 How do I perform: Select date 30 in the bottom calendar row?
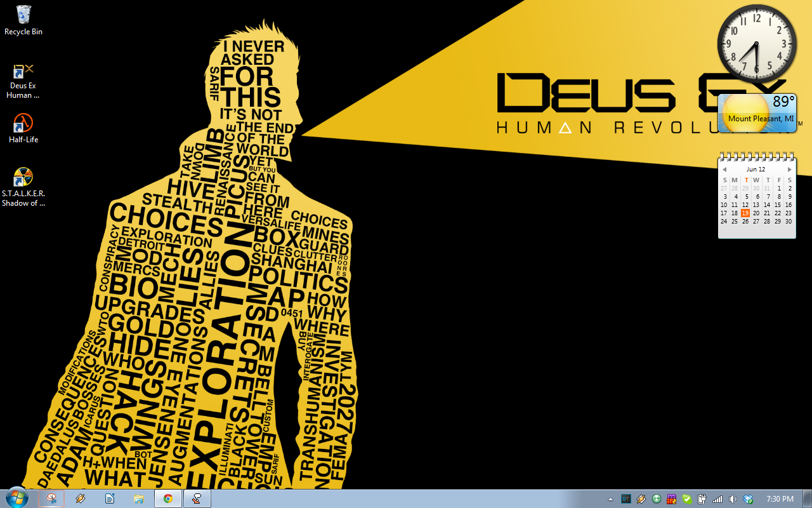click(x=789, y=222)
